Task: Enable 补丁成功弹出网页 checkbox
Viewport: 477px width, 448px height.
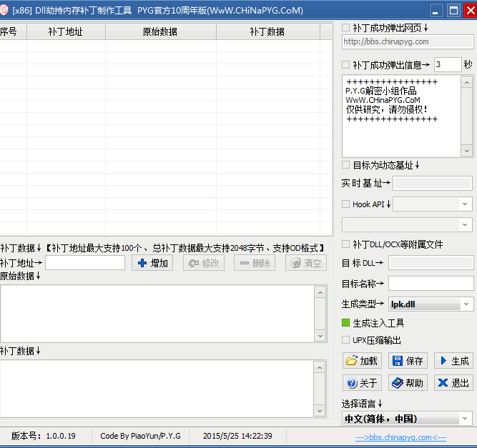Action: coord(345,28)
